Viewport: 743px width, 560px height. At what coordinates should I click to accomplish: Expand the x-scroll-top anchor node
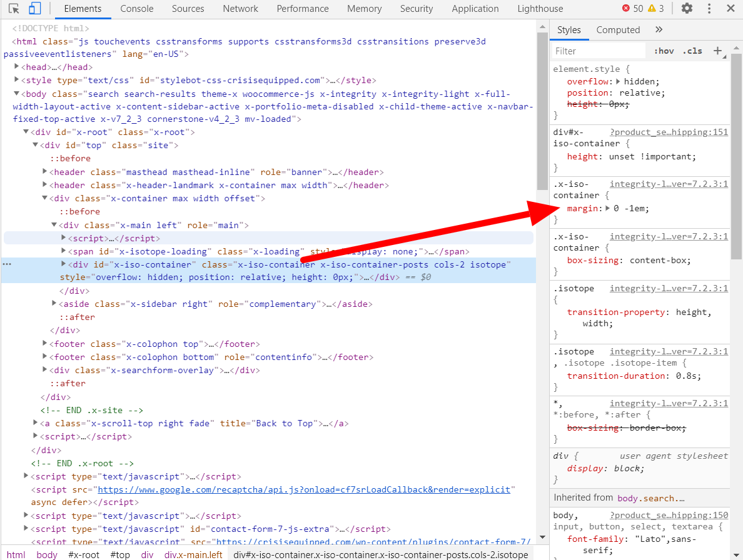pos(35,422)
